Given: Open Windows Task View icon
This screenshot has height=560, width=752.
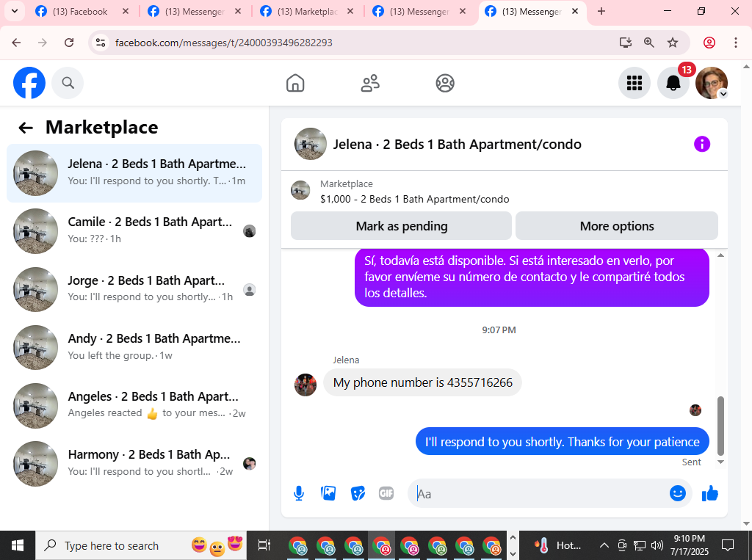Looking at the screenshot, I should [x=264, y=545].
